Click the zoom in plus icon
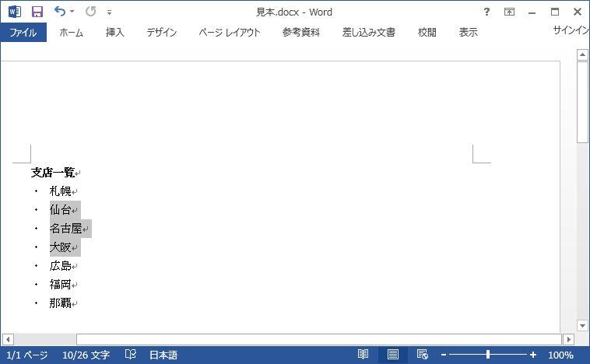This screenshot has height=364, width=590. (x=533, y=355)
